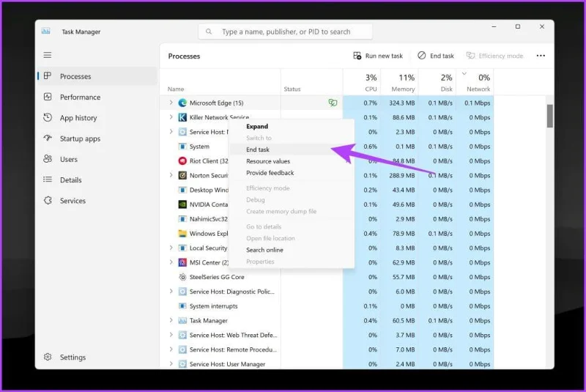Open the App history page

[x=97, y=117]
